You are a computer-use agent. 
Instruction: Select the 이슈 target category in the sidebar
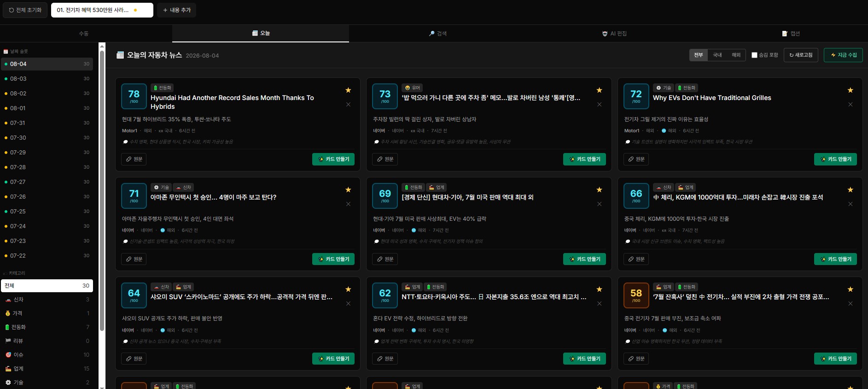click(x=47, y=355)
